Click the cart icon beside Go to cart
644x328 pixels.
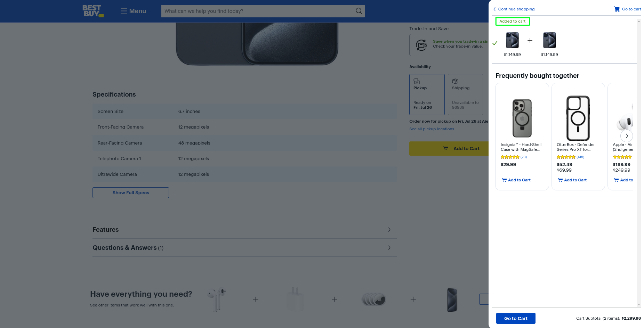(x=617, y=9)
